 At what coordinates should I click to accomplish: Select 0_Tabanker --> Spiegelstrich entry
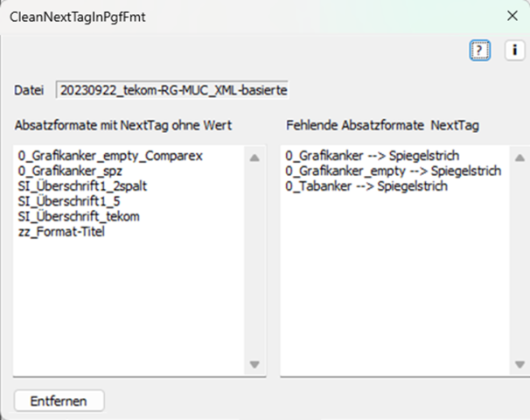pyautogui.click(x=366, y=186)
